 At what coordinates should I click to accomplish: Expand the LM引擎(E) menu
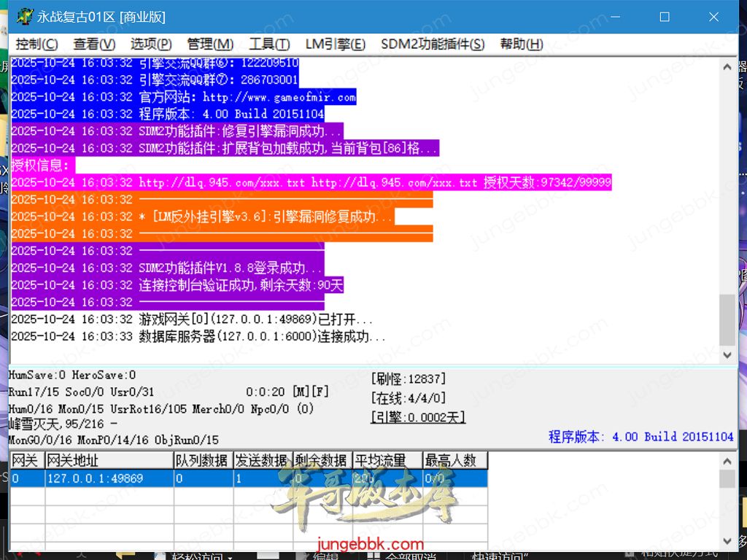click(x=335, y=44)
